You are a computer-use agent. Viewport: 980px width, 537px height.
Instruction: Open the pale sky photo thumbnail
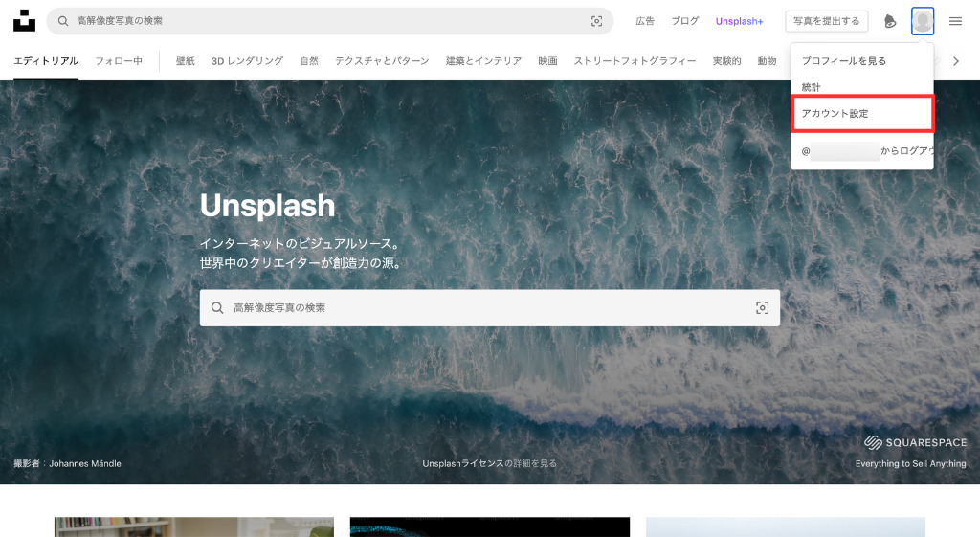click(x=786, y=527)
